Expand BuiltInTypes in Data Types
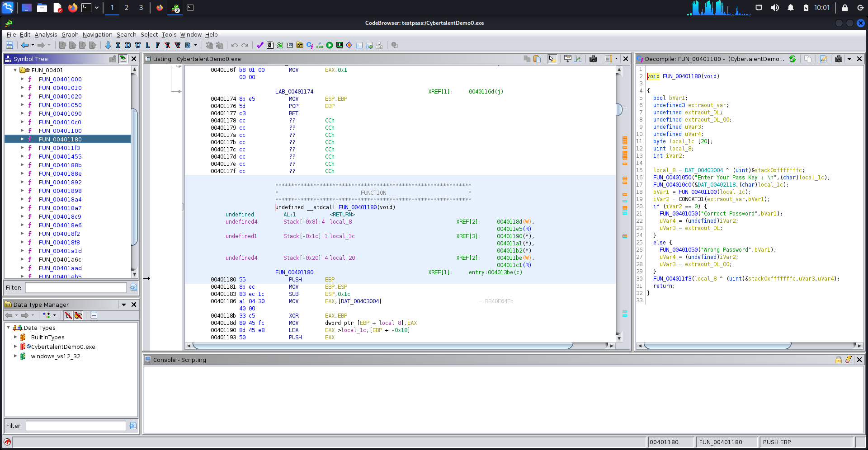The width and height of the screenshot is (868, 450). [15, 337]
